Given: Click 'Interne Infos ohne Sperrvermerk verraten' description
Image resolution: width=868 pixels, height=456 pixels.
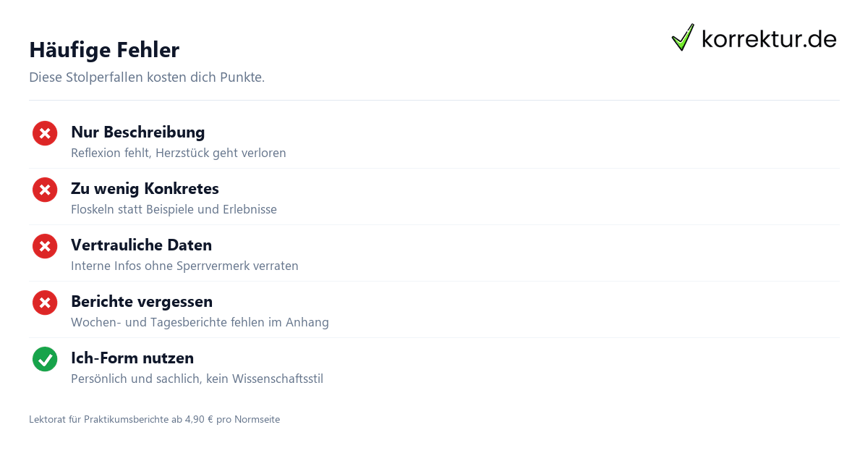Looking at the screenshot, I should 184,266.
